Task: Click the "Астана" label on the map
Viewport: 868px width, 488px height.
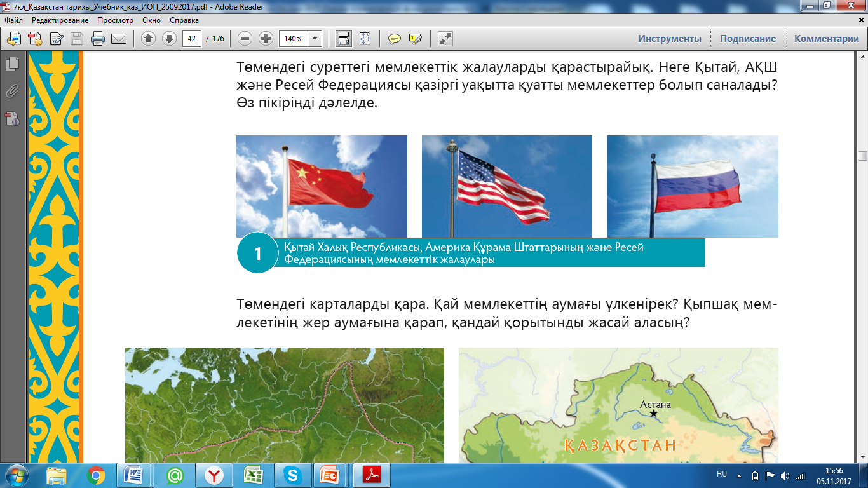Action: (x=655, y=404)
